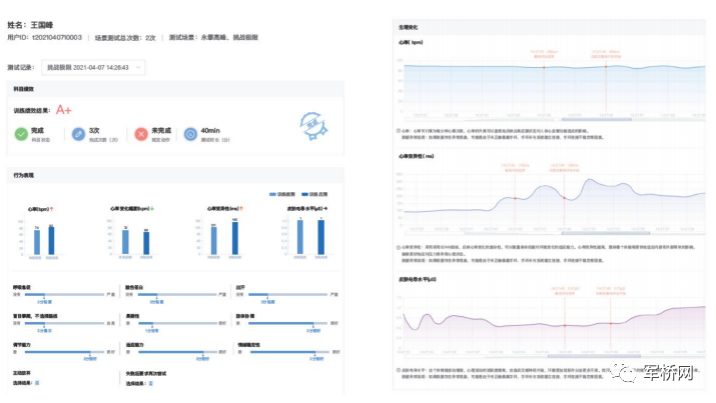
Task: Click the blue certification stamp badge
Action: (x=315, y=126)
